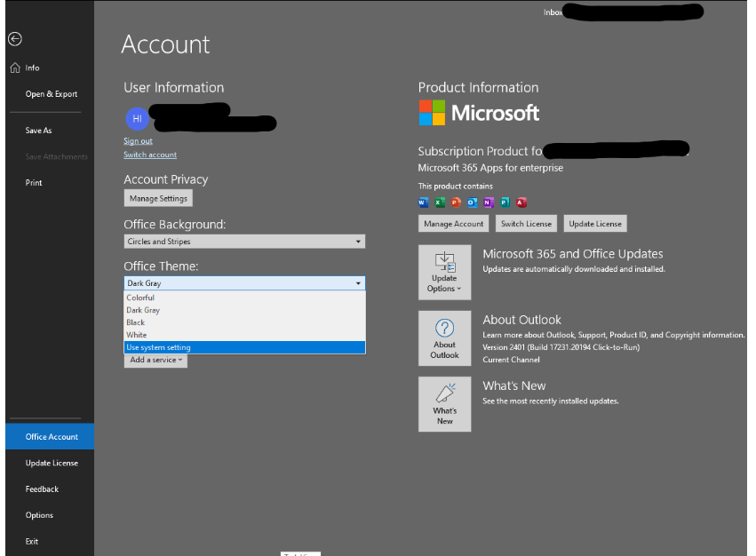
Task: Click the Outlook app icon
Action: tap(473, 203)
